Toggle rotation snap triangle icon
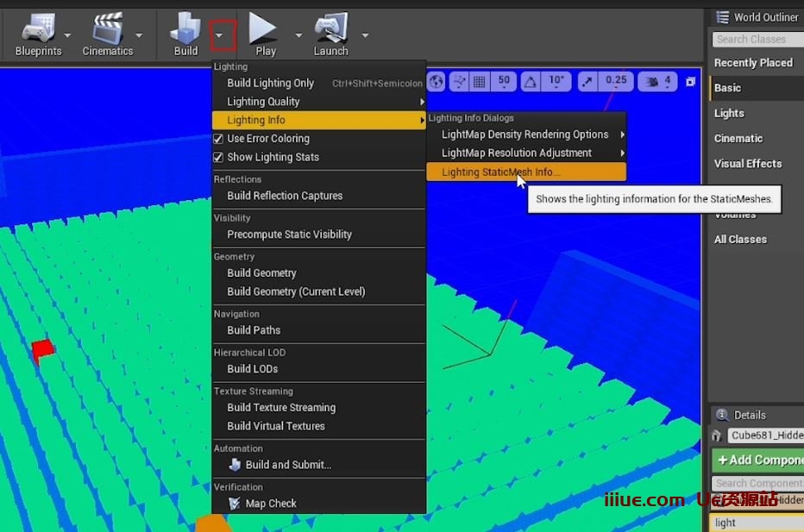The image size is (804, 532). pos(531,82)
